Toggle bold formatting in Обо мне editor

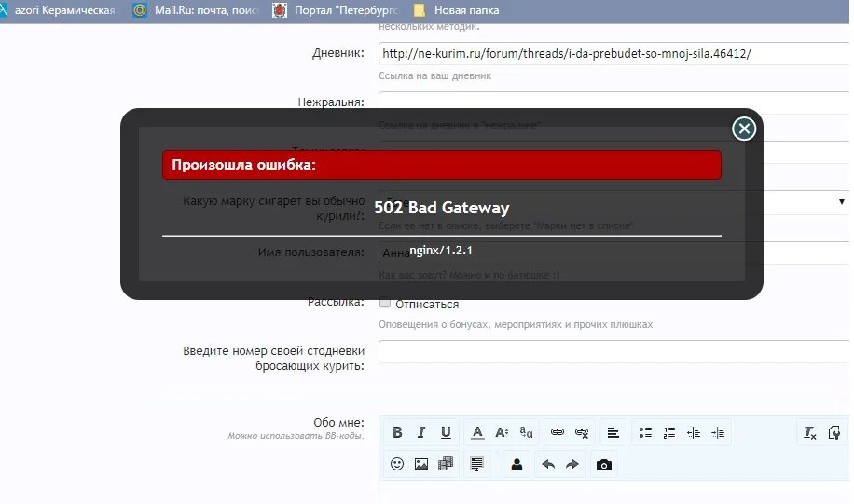click(x=397, y=432)
